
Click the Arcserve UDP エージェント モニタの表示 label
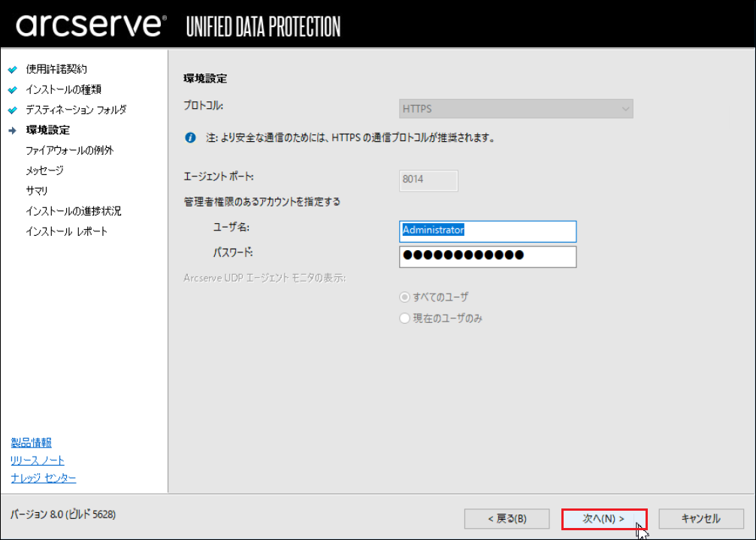(265, 278)
